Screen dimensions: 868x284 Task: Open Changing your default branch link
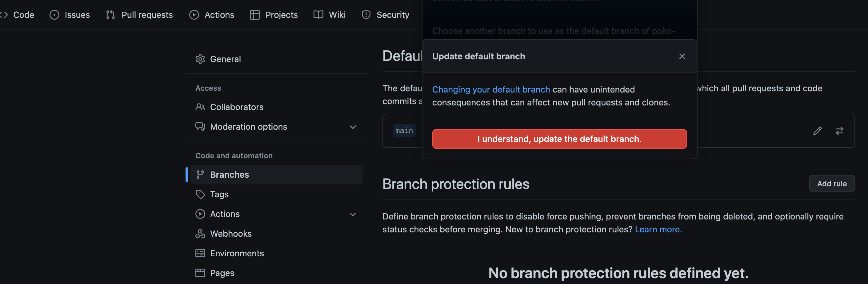[491, 89]
